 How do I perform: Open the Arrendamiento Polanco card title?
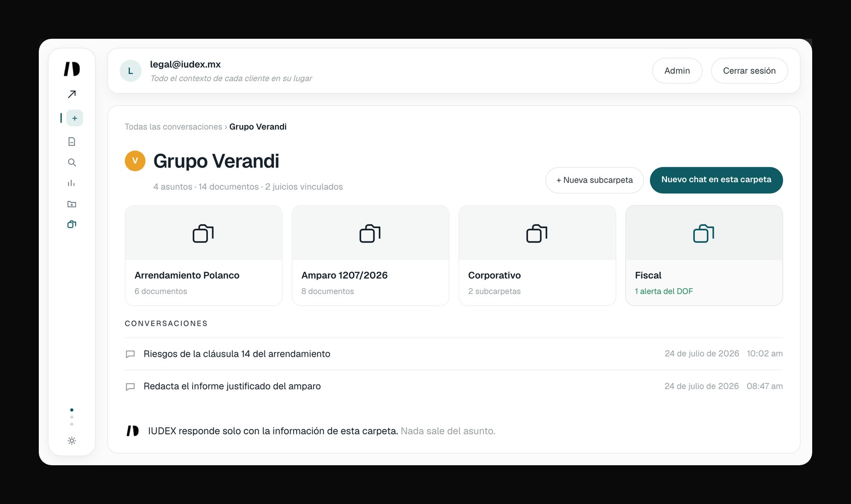coord(187,275)
